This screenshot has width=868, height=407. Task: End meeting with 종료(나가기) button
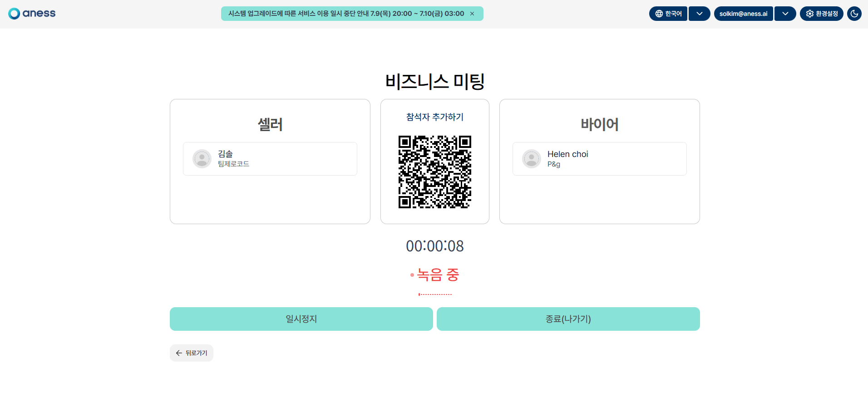click(568, 319)
